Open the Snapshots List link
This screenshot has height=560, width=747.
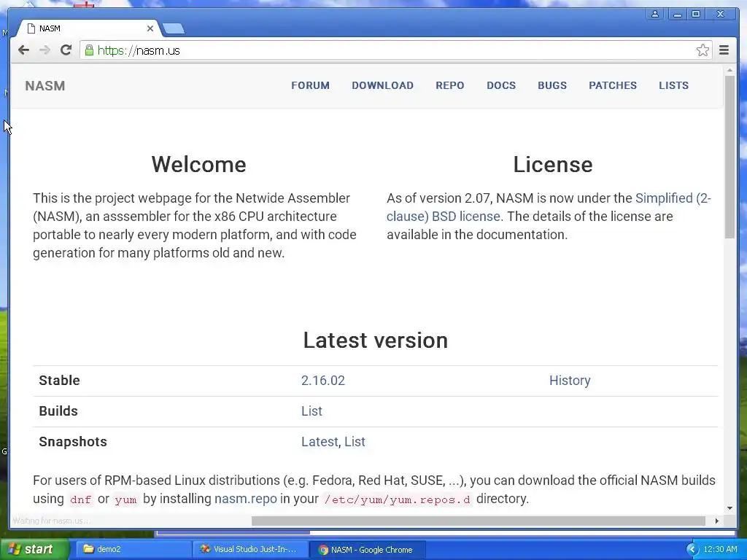(355, 441)
